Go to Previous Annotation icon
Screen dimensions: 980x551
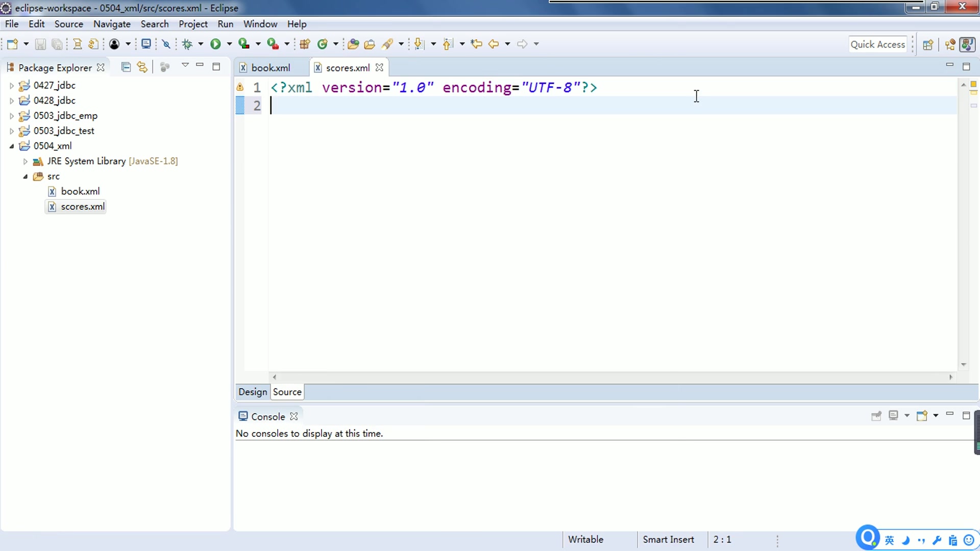[448, 44]
